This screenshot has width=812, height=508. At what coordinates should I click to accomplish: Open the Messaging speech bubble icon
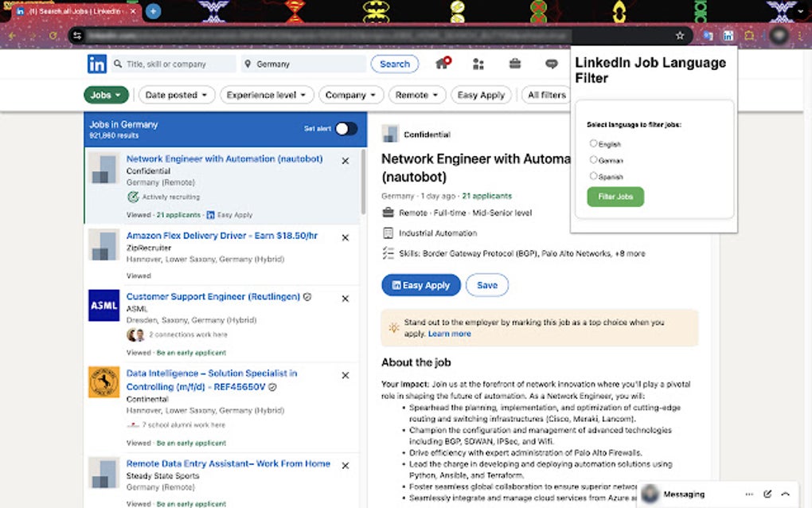551,63
